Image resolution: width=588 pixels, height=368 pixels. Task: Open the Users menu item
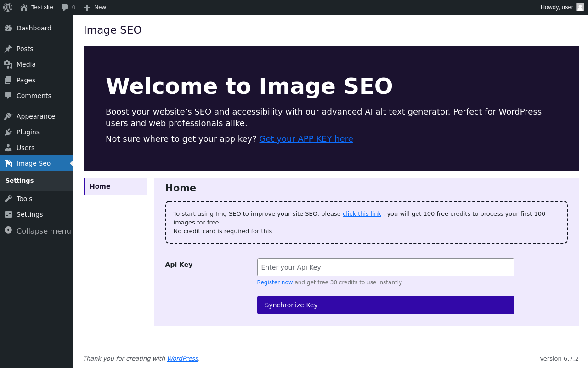(37, 148)
